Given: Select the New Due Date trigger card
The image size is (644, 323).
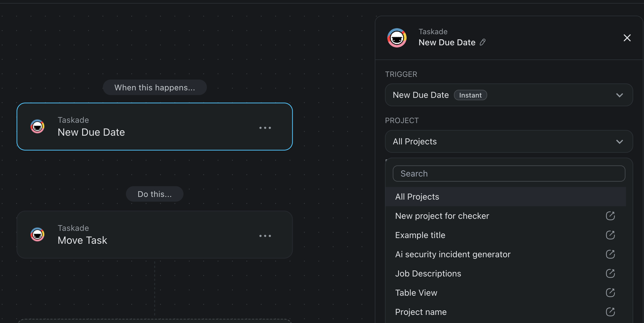Looking at the screenshot, I should point(155,126).
